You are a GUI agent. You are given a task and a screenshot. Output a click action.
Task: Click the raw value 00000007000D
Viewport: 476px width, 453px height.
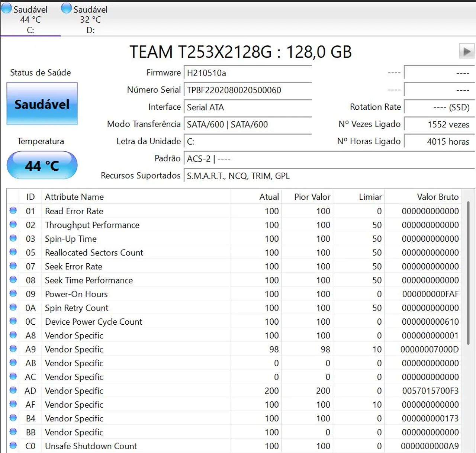[x=430, y=349]
